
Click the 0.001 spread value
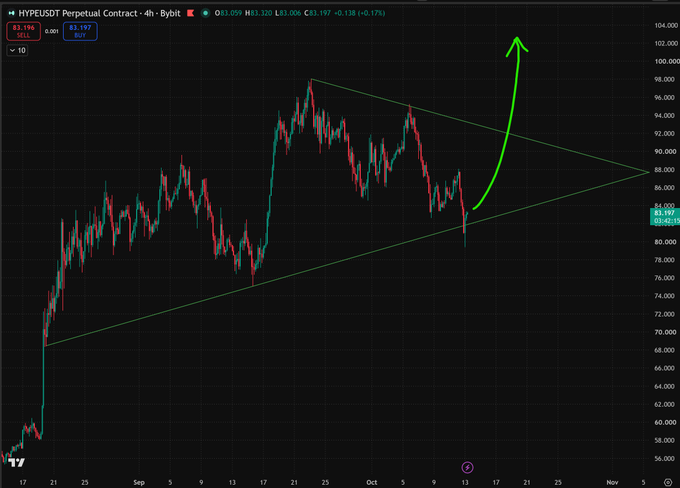point(52,31)
